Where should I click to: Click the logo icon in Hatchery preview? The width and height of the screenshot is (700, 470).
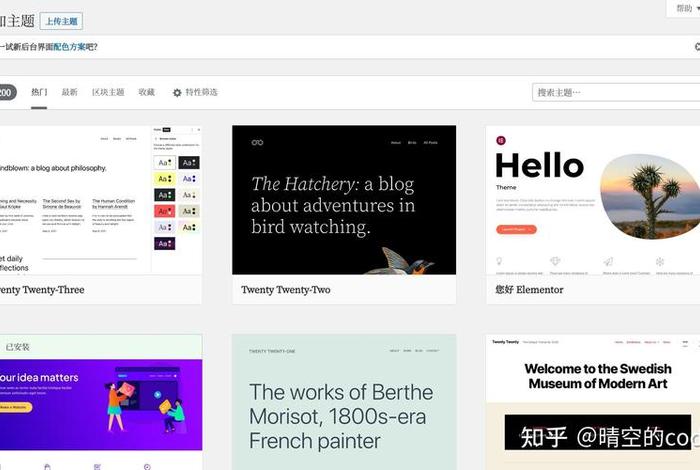[258, 142]
